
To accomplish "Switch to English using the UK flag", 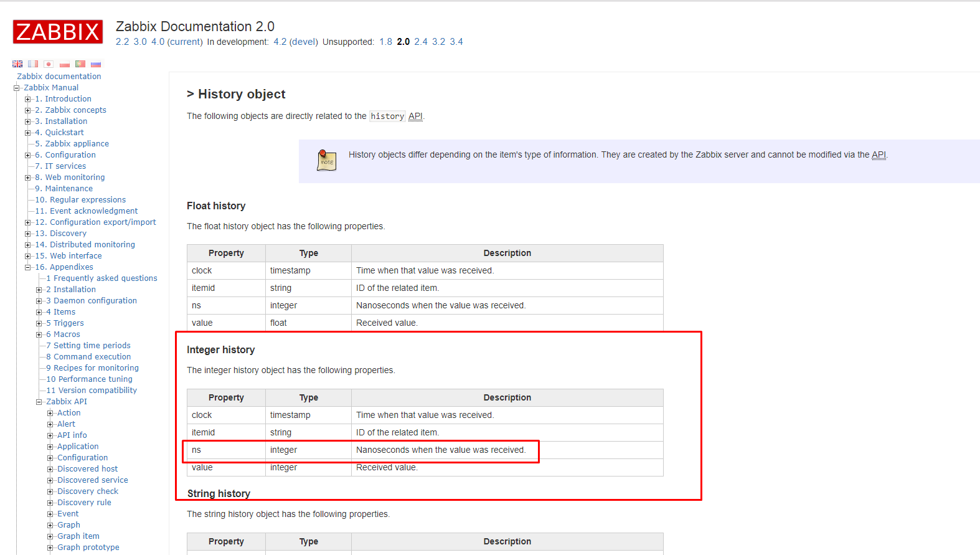I will (17, 64).
